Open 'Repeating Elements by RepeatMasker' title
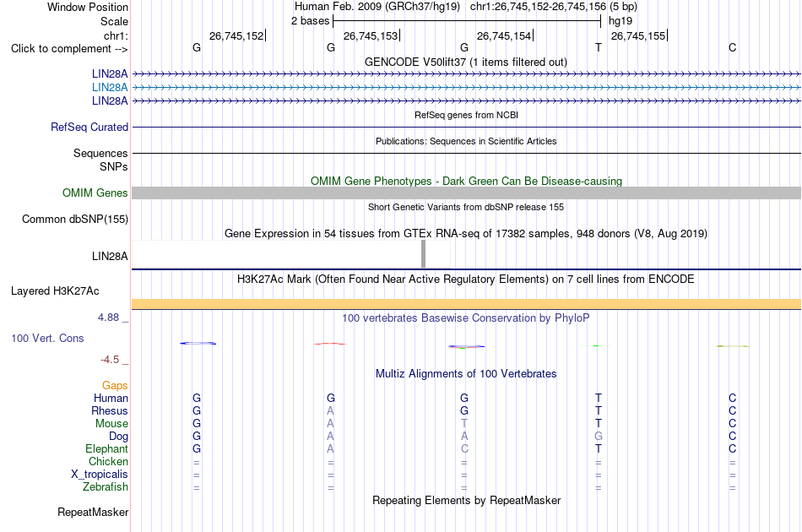 pyautogui.click(x=466, y=500)
